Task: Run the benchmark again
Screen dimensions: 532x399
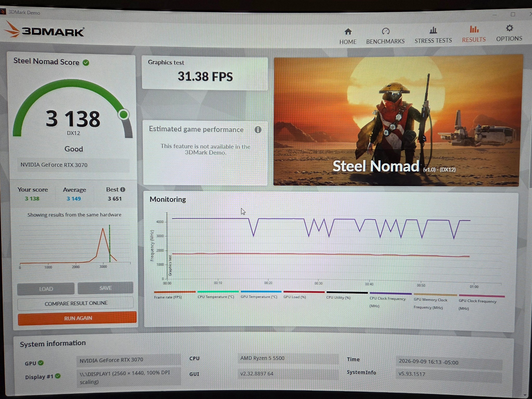Action: click(x=77, y=318)
